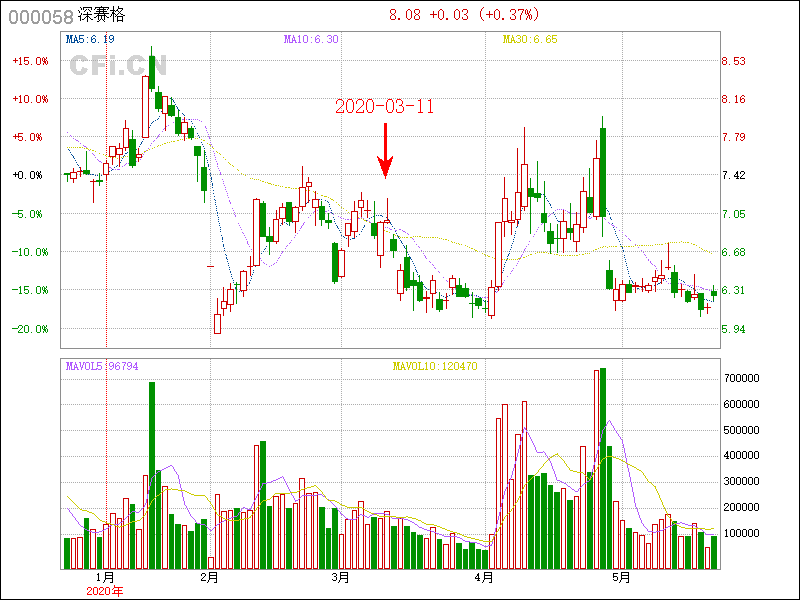This screenshot has width=800, height=600.
Task: Click the stock code 000058
Action: pos(41,17)
